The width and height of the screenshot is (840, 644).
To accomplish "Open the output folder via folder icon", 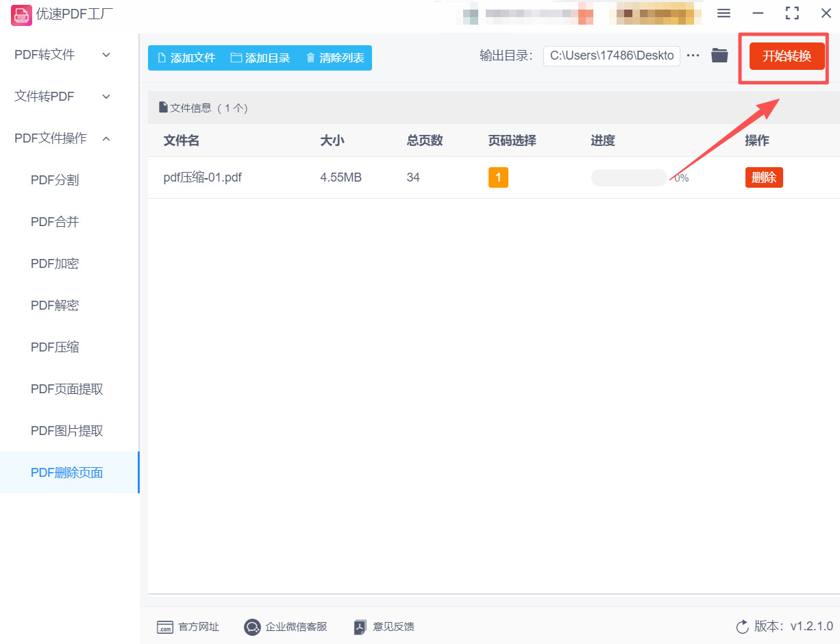I will (719, 55).
